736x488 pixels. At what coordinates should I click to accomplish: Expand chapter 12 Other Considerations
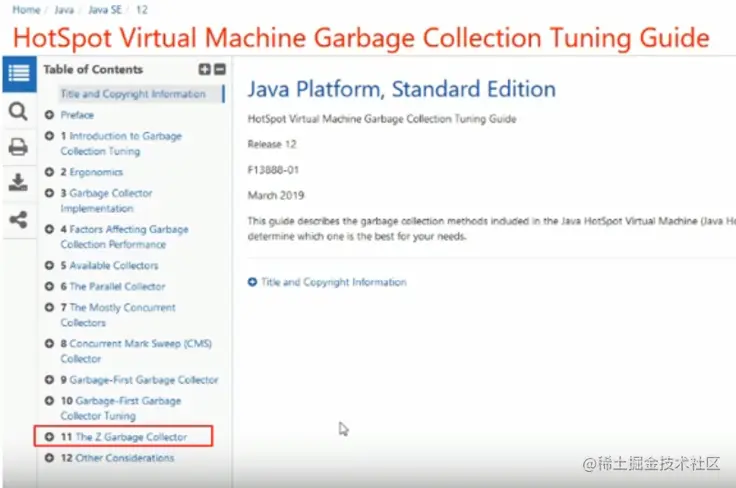click(49, 458)
